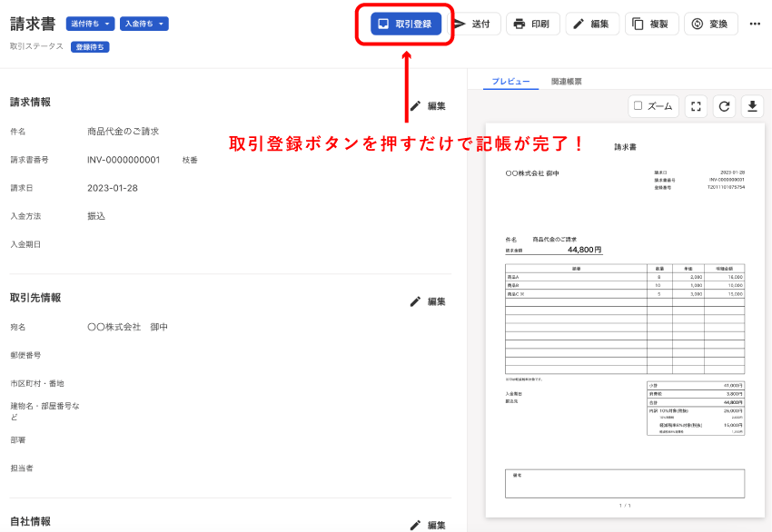
Task: Refresh the invoice preview
Action: coord(725,106)
